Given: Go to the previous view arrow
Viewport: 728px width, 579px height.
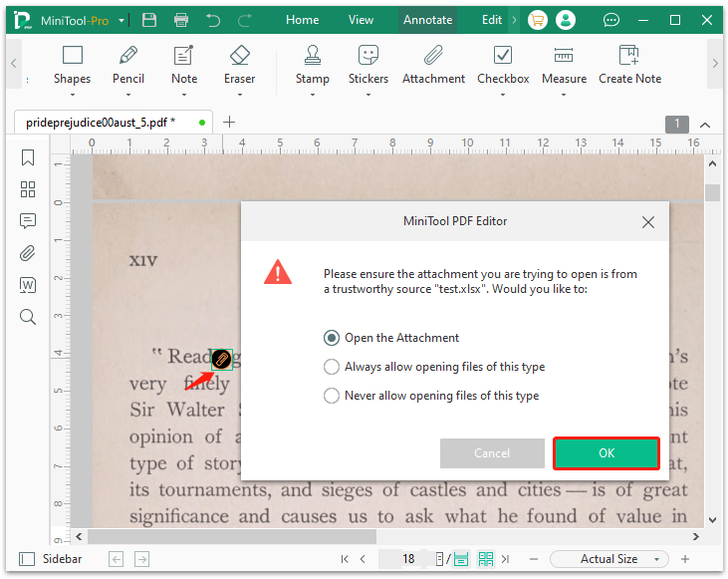Looking at the screenshot, I should coord(117,559).
